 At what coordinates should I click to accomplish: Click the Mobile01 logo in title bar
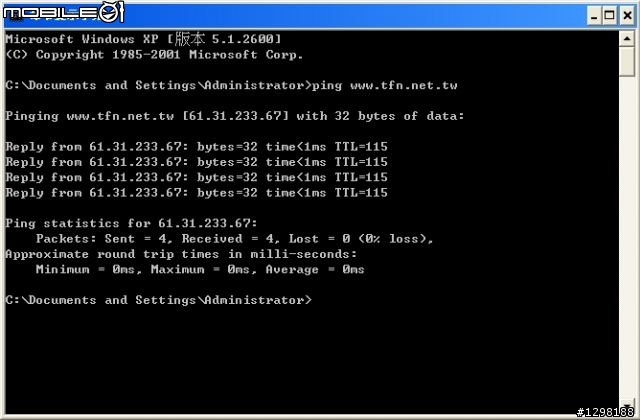(x=63, y=12)
